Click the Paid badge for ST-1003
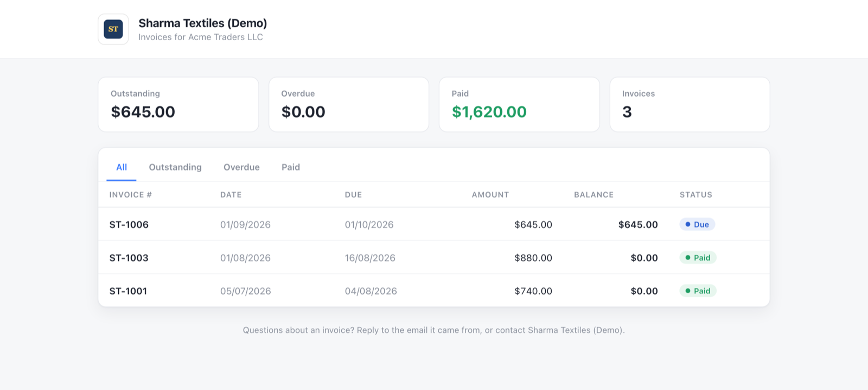Screen dimensions: 868x390 click(698, 257)
